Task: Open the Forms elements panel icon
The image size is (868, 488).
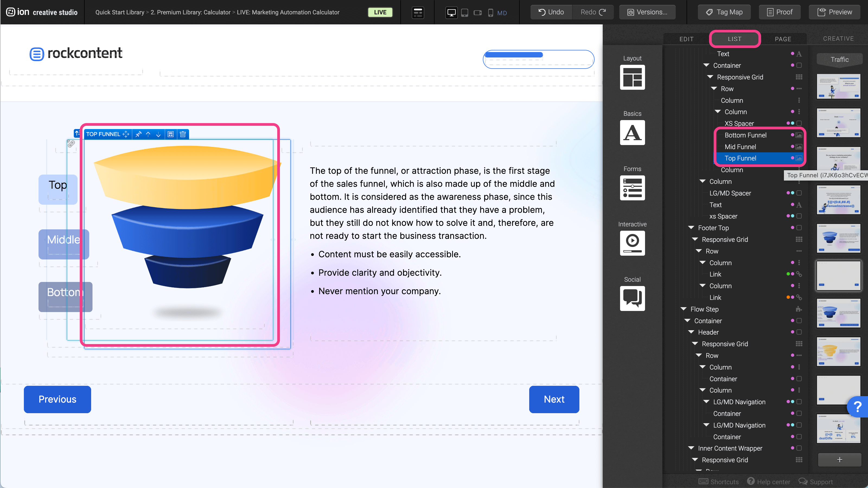Action: coord(632,188)
